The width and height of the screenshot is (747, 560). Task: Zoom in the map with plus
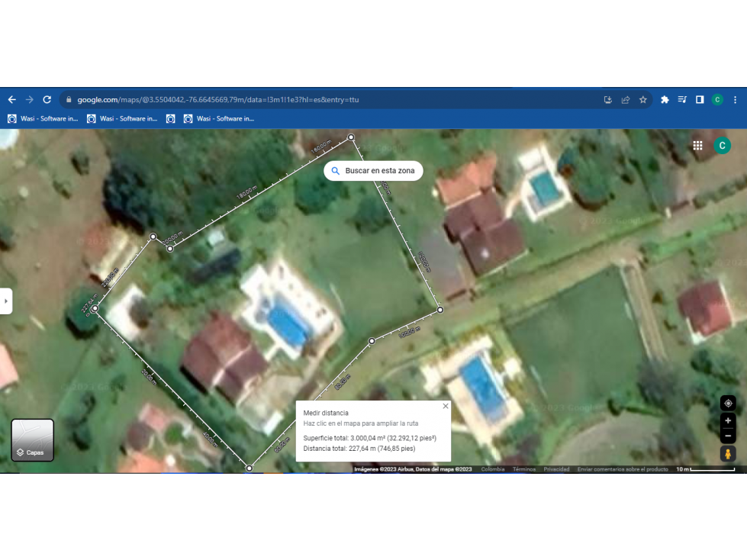pos(728,420)
